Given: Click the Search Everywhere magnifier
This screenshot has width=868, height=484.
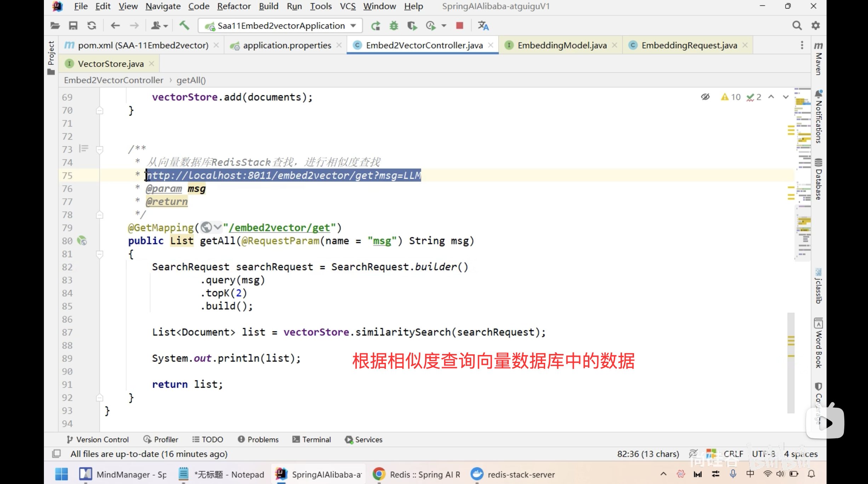Looking at the screenshot, I should point(796,26).
